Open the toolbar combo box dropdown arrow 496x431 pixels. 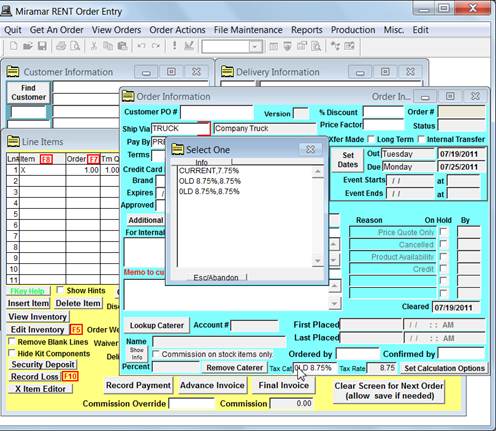tap(255, 47)
